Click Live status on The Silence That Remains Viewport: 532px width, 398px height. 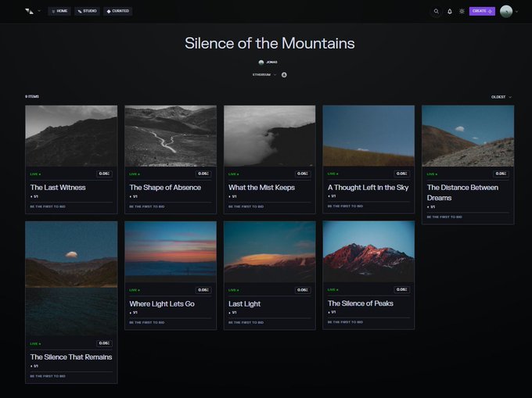(x=35, y=343)
